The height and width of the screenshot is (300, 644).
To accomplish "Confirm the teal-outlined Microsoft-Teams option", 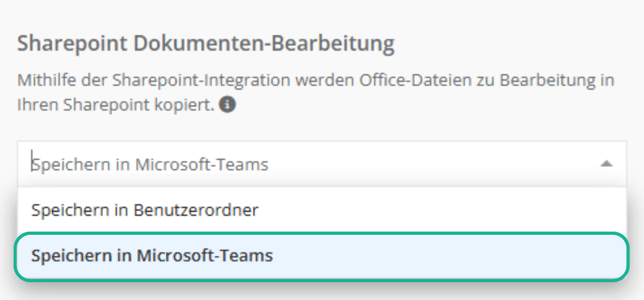I will [321, 256].
